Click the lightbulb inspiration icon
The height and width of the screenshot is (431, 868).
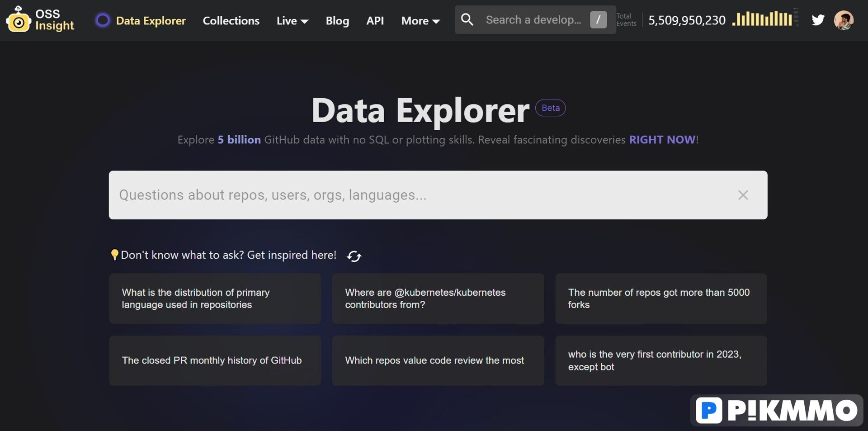pos(114,255)
